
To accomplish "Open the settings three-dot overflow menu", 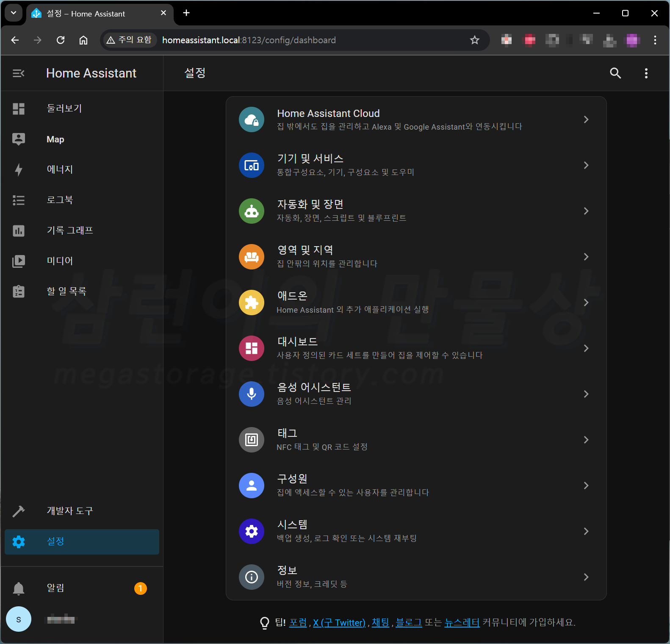I will (646, 73).
